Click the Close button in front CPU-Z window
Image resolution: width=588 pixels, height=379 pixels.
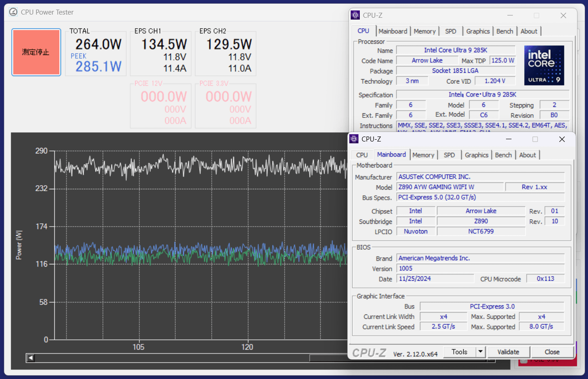552,352
